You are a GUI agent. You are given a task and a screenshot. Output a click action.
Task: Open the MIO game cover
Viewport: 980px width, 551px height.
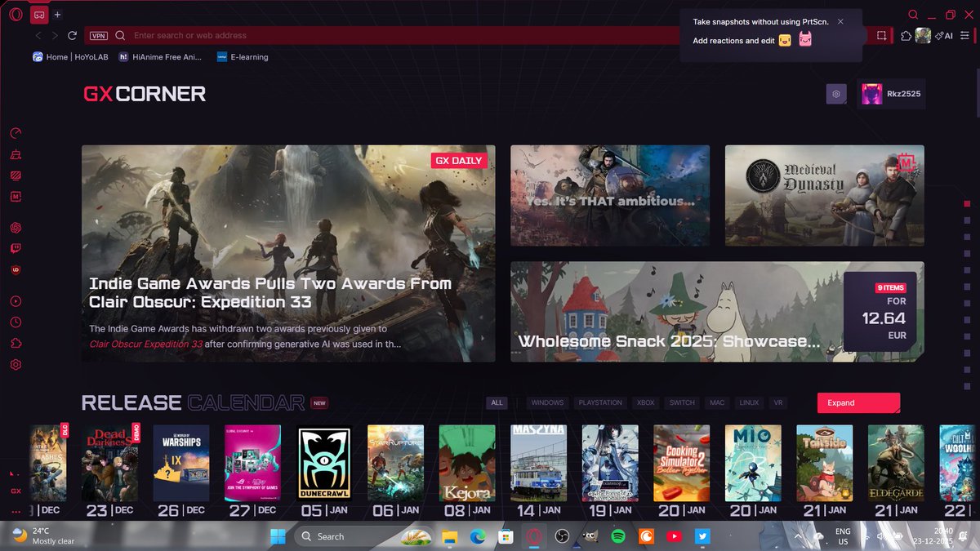pyautogui.click(x=753, y=463)
